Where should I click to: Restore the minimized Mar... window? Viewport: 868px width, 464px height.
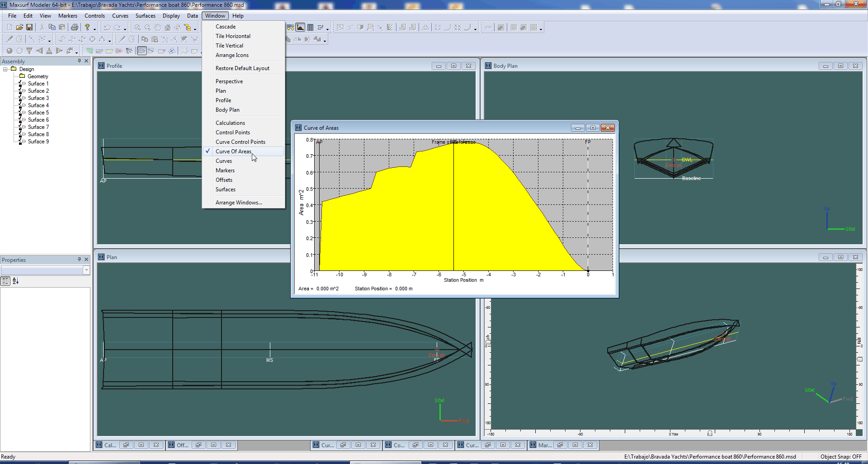click(560, 445)
